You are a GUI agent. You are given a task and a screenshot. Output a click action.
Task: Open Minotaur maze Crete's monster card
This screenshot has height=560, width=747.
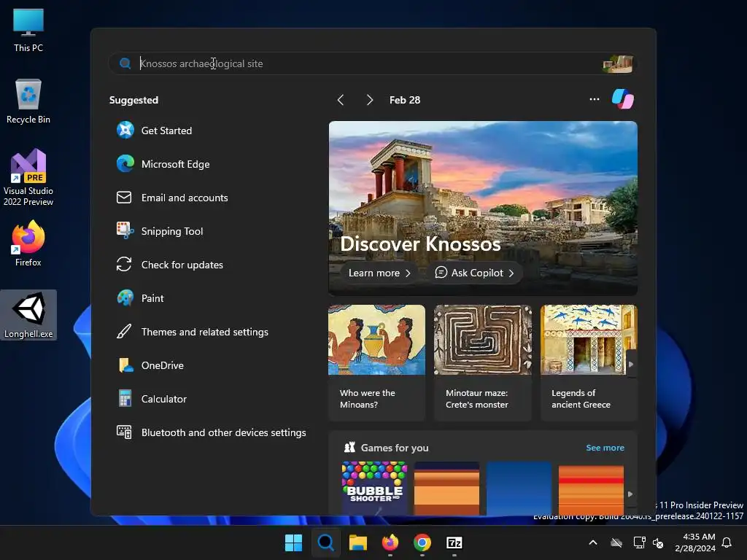point(483,363)
